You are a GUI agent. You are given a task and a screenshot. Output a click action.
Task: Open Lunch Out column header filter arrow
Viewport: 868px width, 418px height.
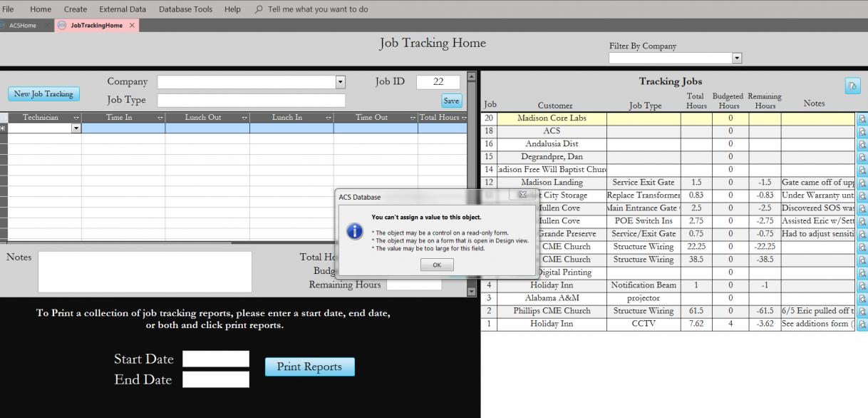[x=244, y=118]
